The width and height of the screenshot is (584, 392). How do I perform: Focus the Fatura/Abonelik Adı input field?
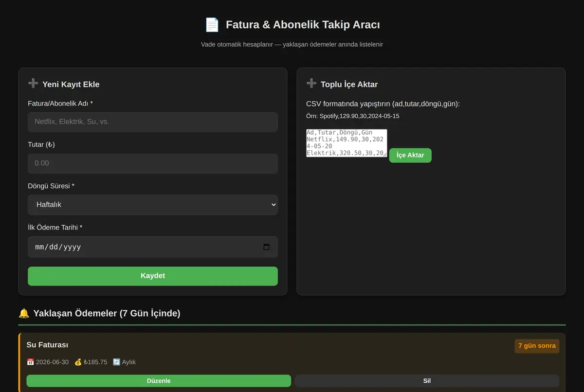pyautogui.click(x=153, y=122)
